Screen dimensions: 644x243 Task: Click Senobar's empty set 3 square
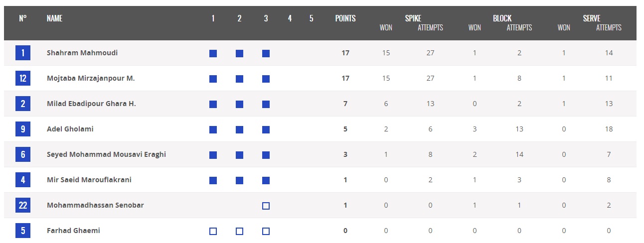click(266, 206)
